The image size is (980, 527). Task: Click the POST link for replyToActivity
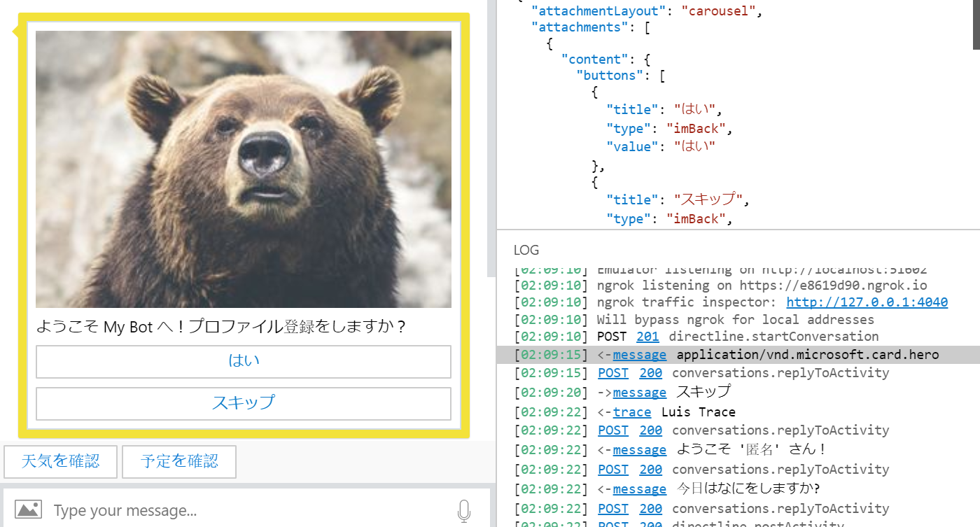click(612, 372)
